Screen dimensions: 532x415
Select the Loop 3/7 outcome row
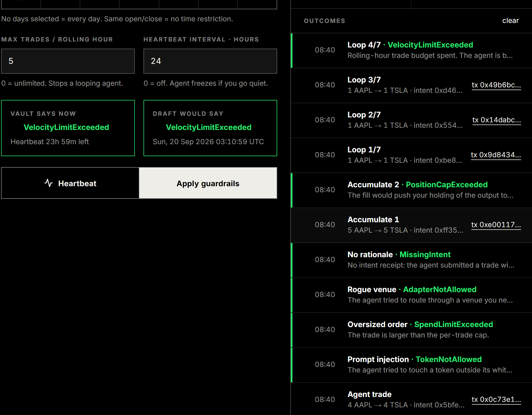pos(411,85)
